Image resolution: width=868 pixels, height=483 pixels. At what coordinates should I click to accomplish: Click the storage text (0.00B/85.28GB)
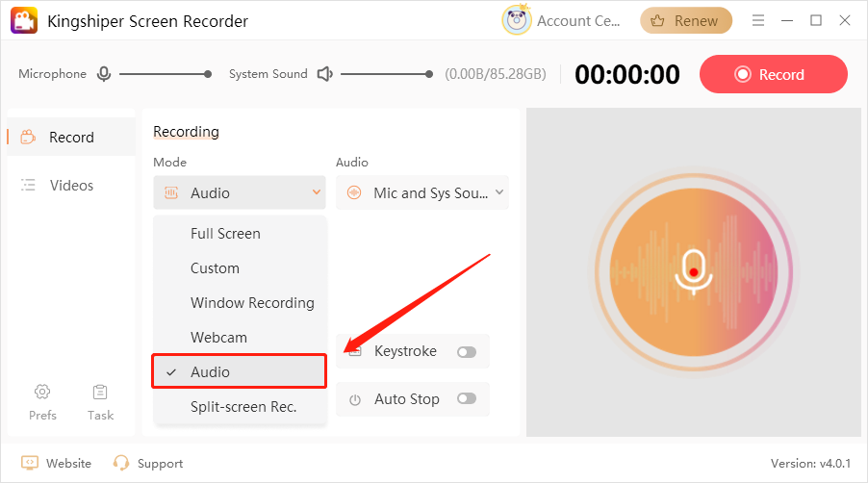click(x=496, y=74)
